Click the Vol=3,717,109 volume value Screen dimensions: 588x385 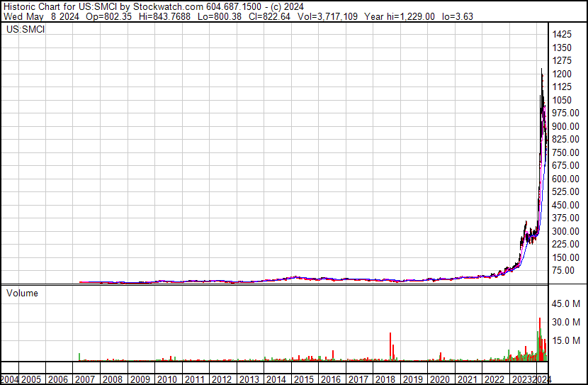pos(327,16)
